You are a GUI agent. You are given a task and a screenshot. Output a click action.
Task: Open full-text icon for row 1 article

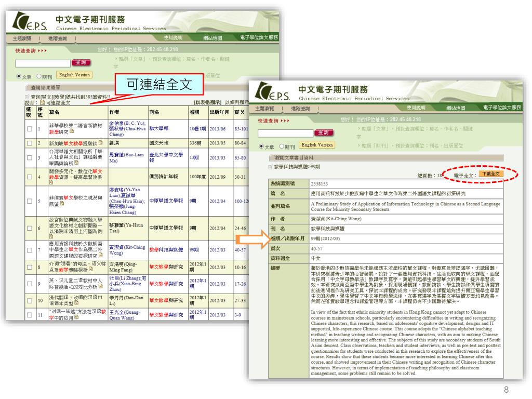click(72, 131)
